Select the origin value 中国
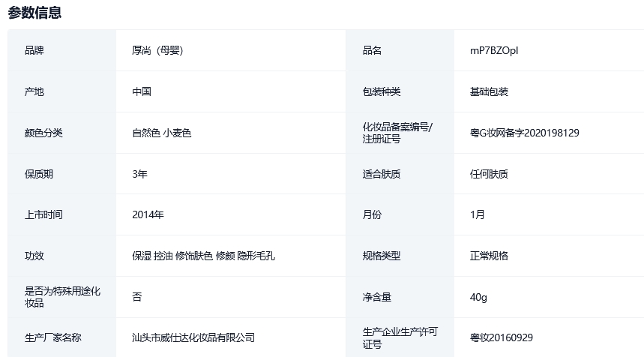The width and height of the screenshot is (644, 357). [x=142, y=91]
